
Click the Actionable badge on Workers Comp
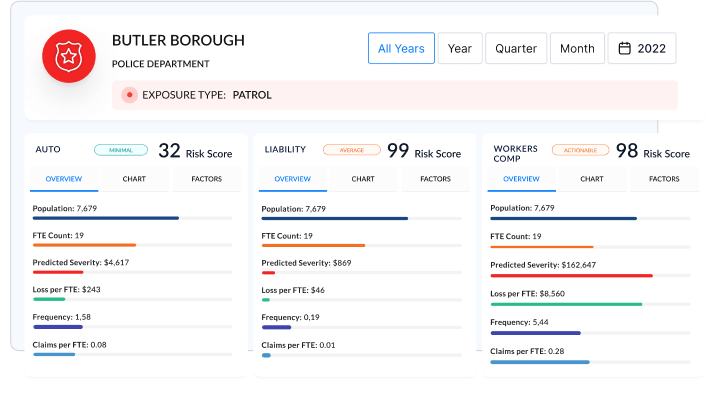(x=580, y=150)
